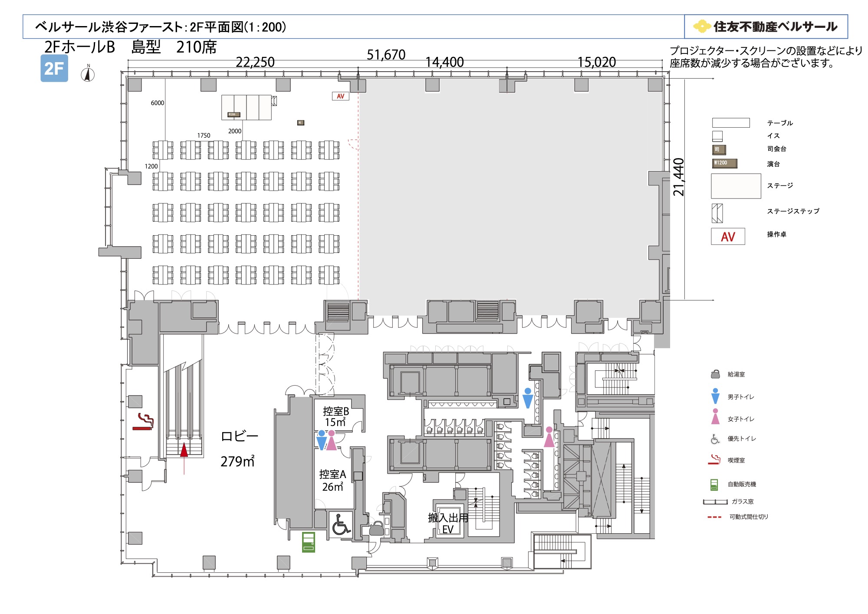Click the ガラス窓 legend label
The height and width of the screenshot is (614, 868).
coord(743,502)
